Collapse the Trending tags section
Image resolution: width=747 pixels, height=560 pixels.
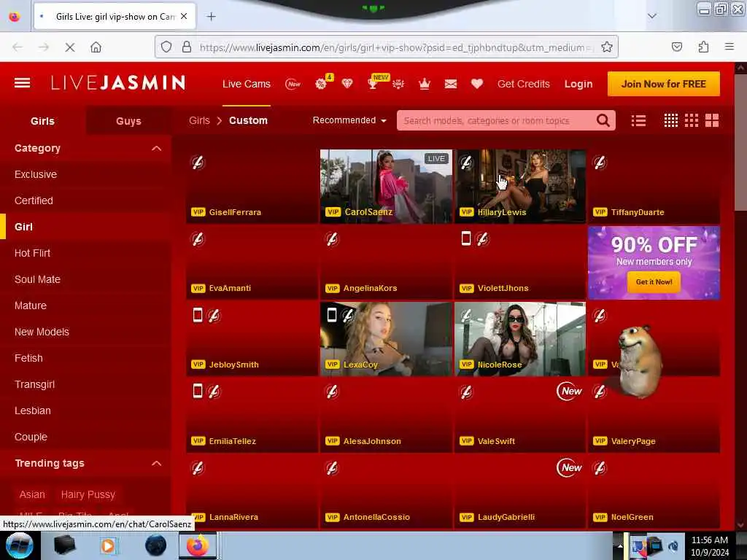click(x=156, y=463)
